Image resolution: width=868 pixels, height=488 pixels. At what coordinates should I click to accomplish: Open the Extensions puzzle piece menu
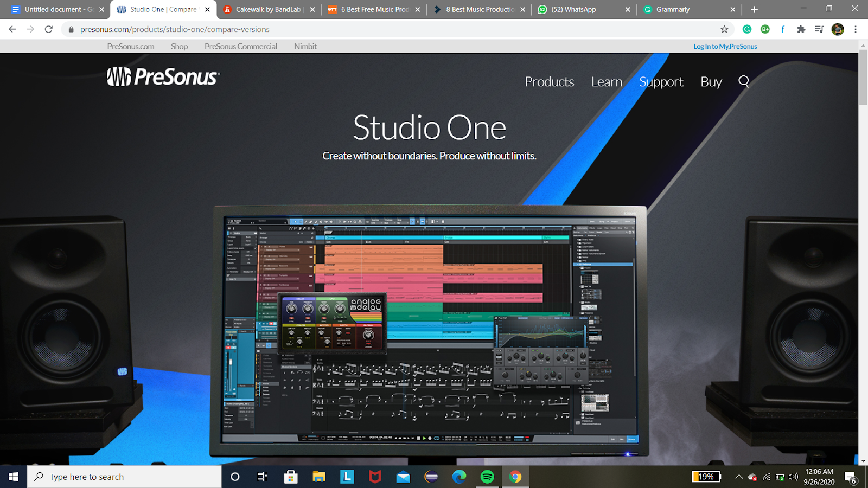[801, 29]
